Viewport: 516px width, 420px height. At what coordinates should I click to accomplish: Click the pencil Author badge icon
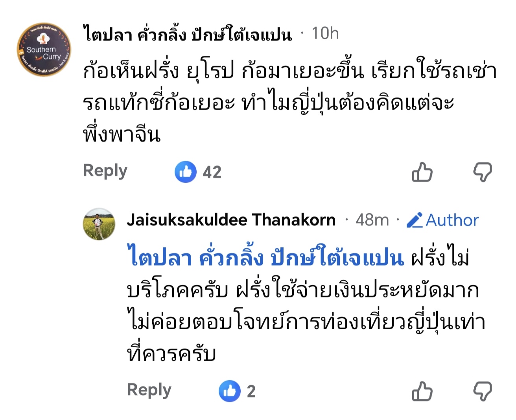click(x=415, y=220)
